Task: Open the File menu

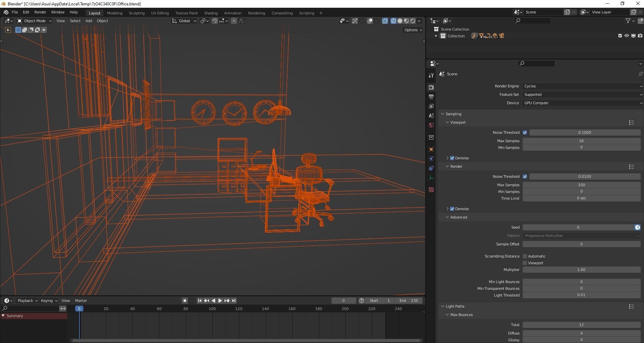Action: point(15,12)
